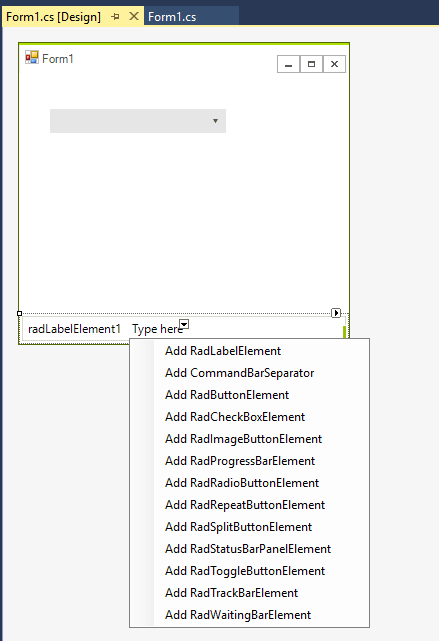Image resolution: width=439 pixels, height=641 pixels.
Task: Add a RadRadioButtonElement
Action: (249, 483)
